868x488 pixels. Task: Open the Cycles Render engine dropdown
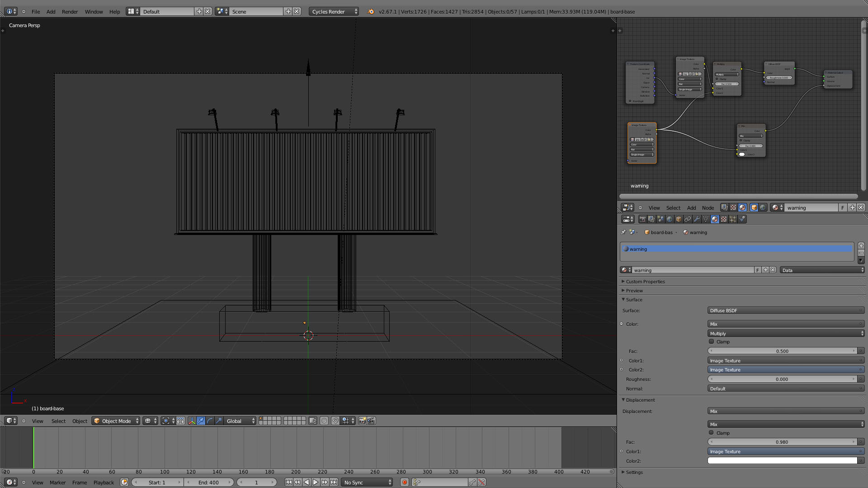click(x=334, y=11)
